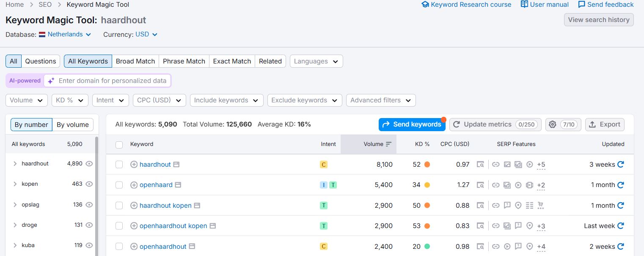Screen dimensions: 644x256
Task: Select all keywords with header checkbox
Action: (x=119, y=145)
